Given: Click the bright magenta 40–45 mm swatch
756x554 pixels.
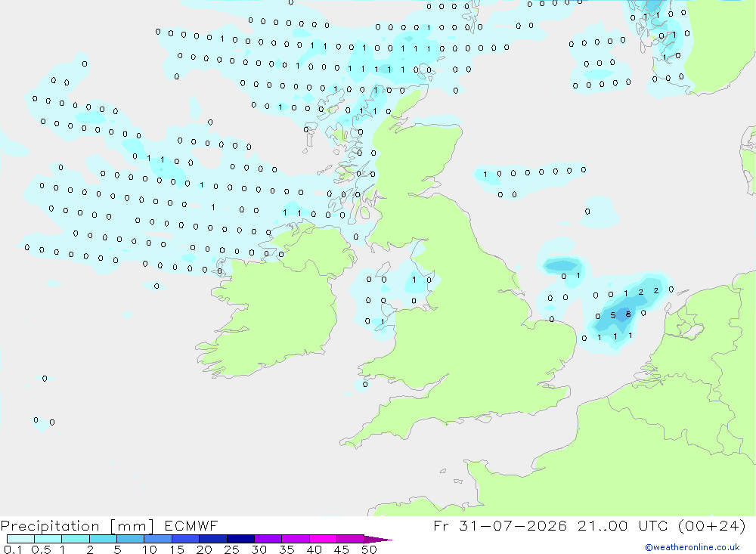Looking at the screenshot, I should point(323,539).
